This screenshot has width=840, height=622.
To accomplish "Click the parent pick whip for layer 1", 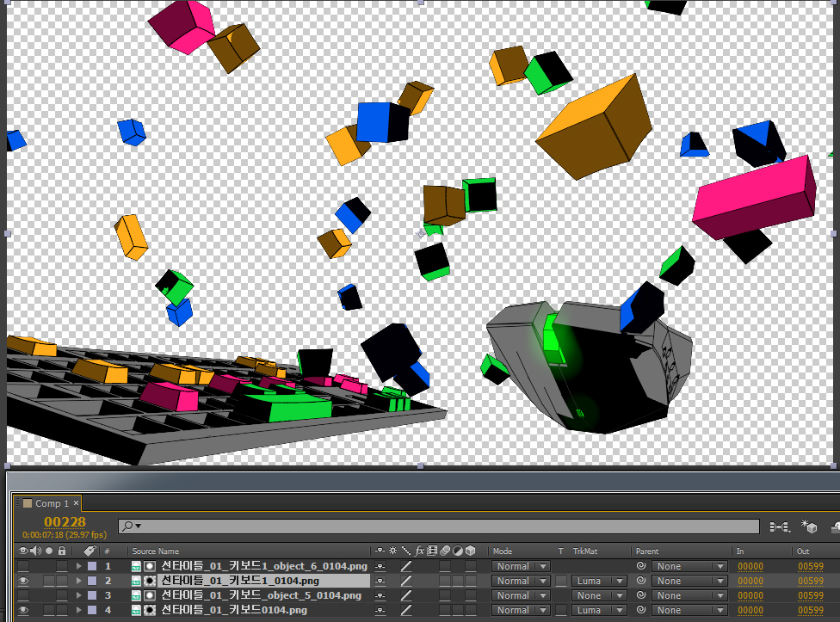I will (640, 566).
